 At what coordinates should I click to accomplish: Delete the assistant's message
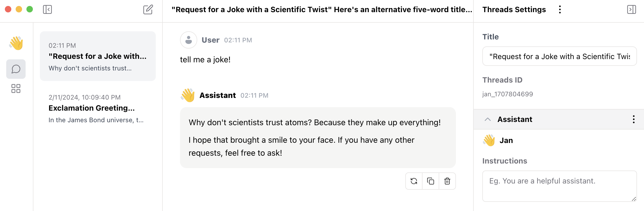pyautogui.click(x=447, y=181)
